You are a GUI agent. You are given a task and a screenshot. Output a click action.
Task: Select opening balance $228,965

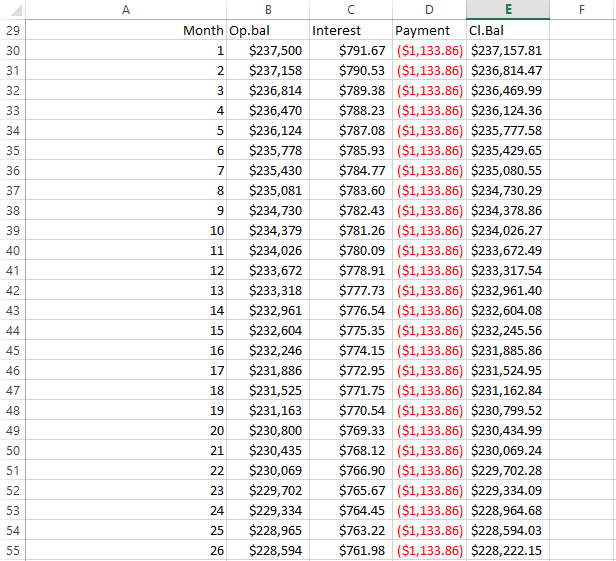(x=268, y=530)
